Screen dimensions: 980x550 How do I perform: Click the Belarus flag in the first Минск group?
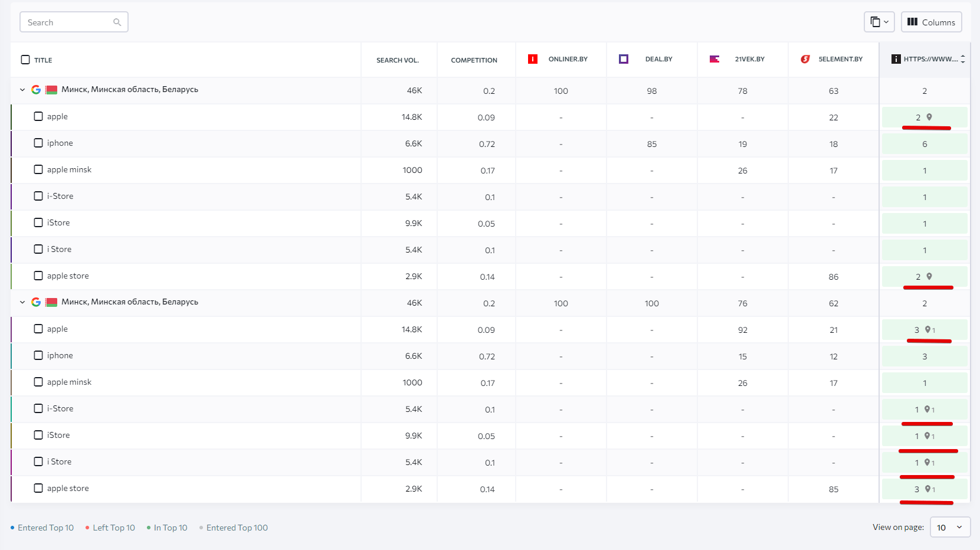click(51, 90)
